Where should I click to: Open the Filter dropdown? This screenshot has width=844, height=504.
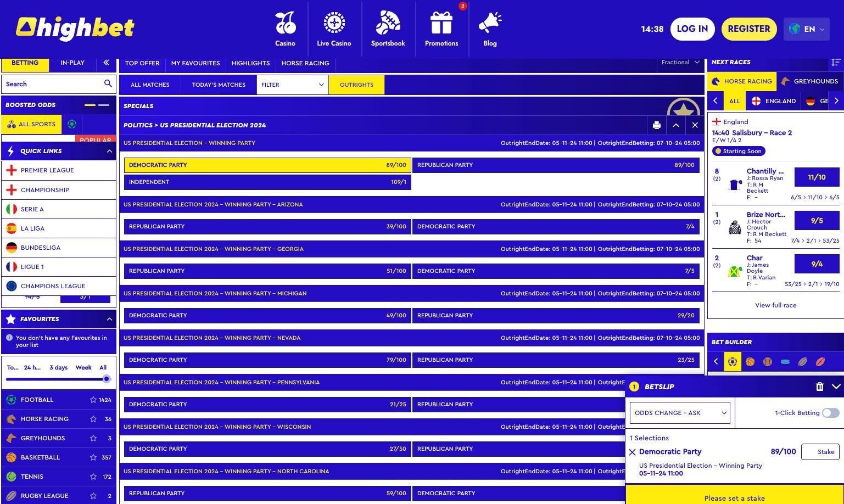coord(292,85)
